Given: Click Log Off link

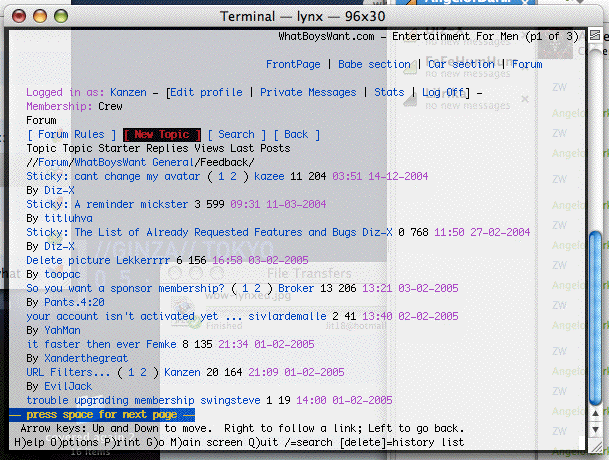Looking at the screenshot, I should tap(443, 92).
